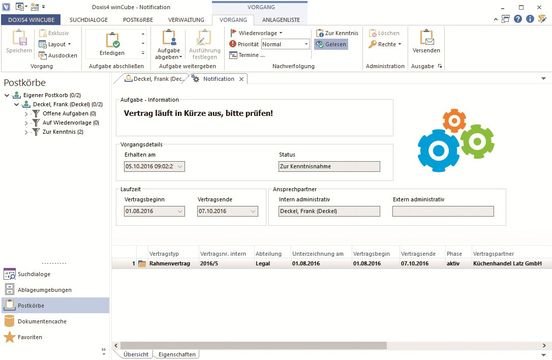Viewport: 552px width, 360px height.
Task: Click the Zur Kenntnis ribbon button
Action: [x=337, y=33]
